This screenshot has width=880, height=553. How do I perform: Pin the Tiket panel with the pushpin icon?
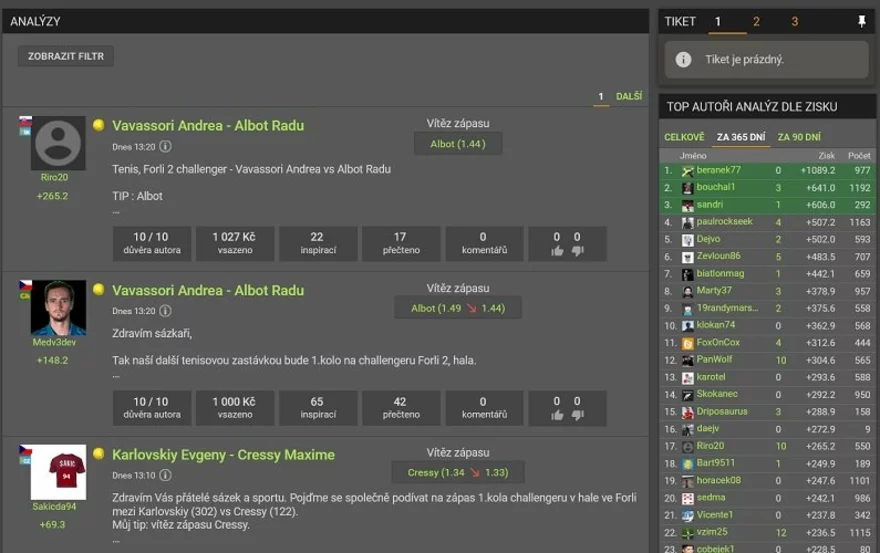coord(861,21)
